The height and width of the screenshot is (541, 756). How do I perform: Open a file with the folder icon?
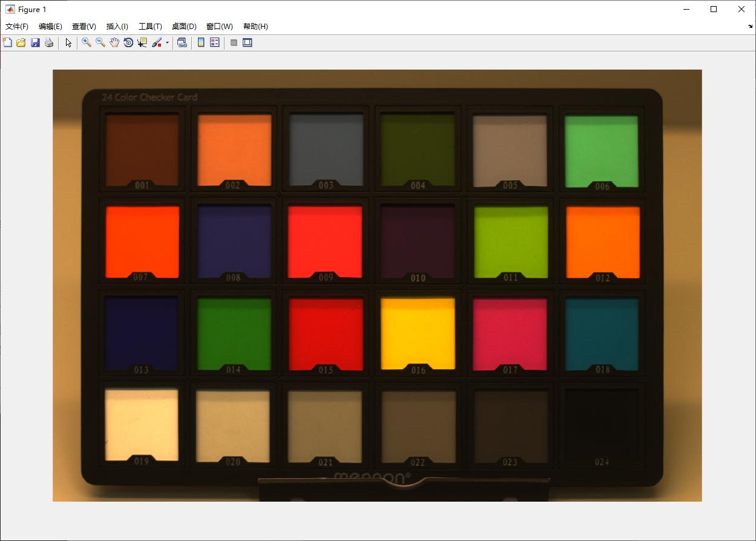click(x=21, y=42)
